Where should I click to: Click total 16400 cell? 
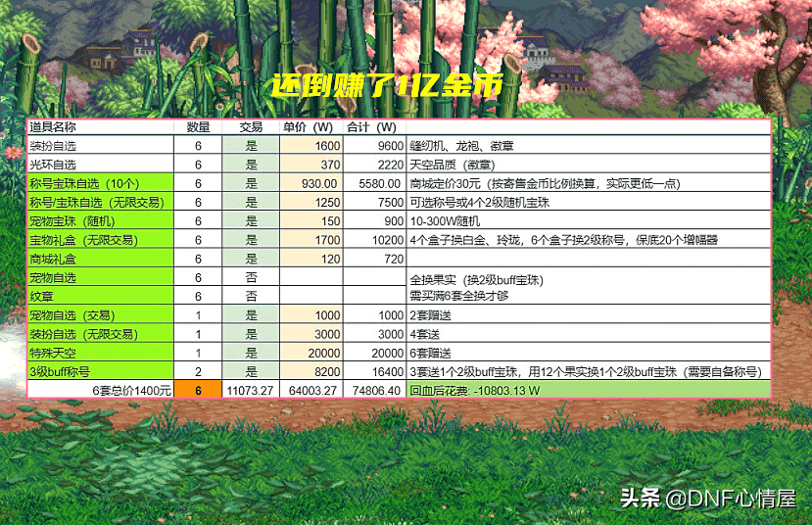coord(374,371)
